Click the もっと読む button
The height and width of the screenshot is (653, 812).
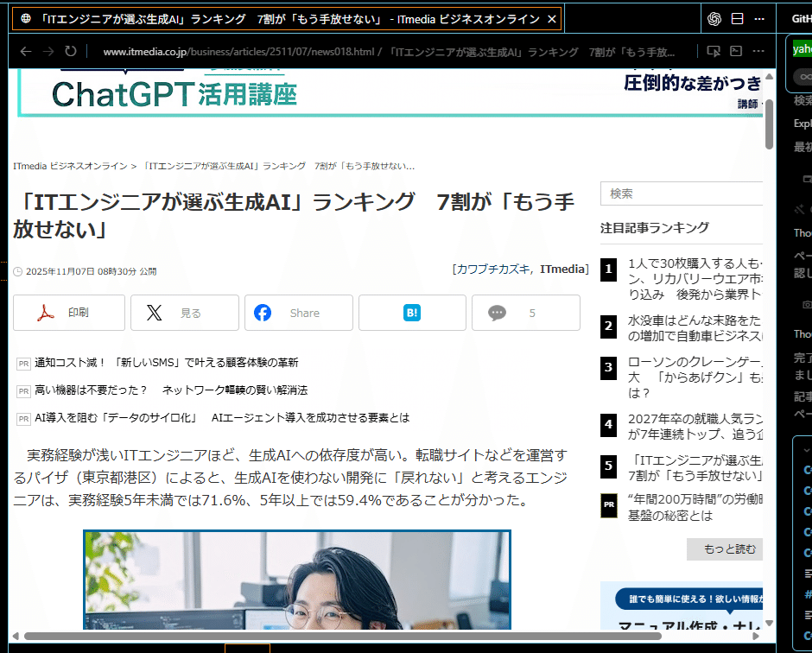coord(725,548)
